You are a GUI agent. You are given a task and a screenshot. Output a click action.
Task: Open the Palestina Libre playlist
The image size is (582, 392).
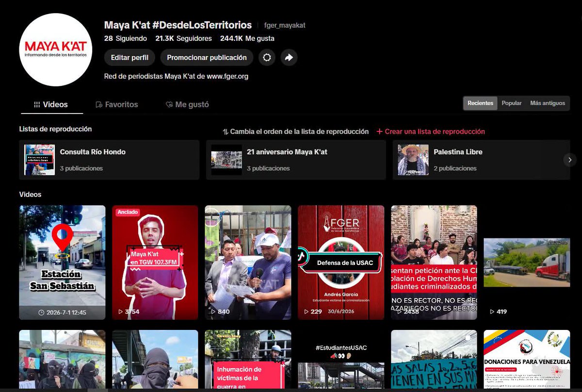[481, 160]
